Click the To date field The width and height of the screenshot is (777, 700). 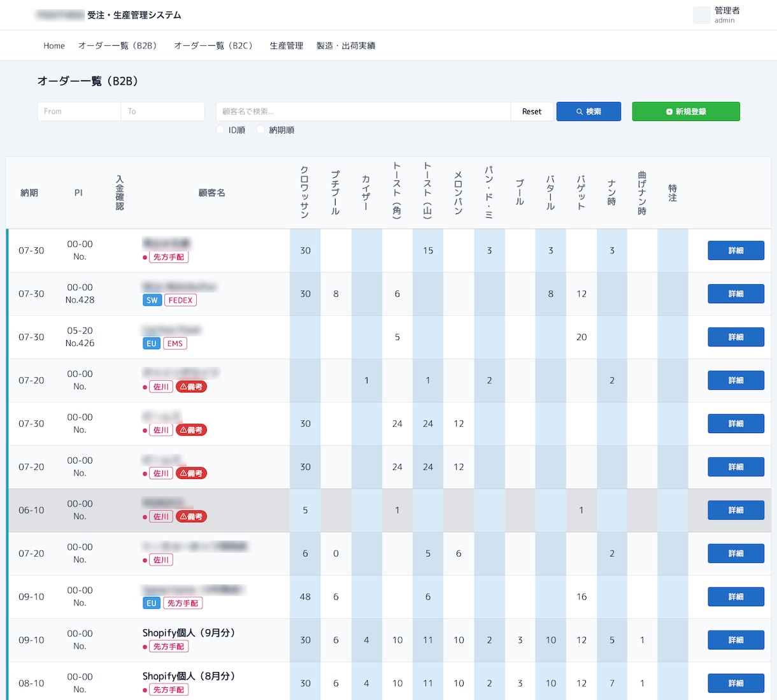(x=162, y=111)
